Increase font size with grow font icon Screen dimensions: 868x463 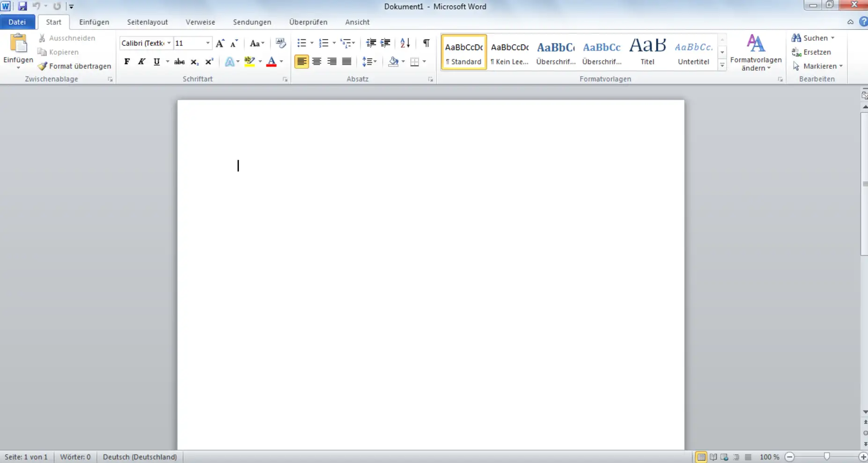click(220, 43)
